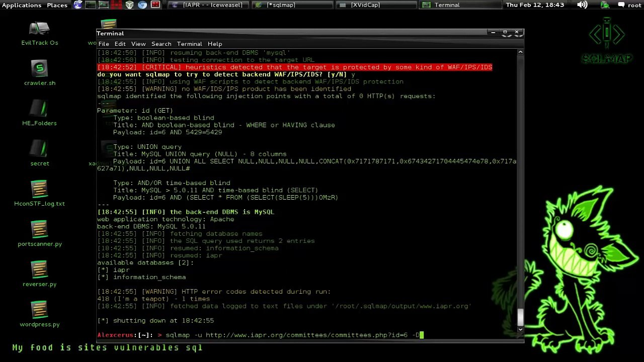Click the '[*] information_schema' database entry
This screenshot has height=362, width=644.
coord(141,277)
